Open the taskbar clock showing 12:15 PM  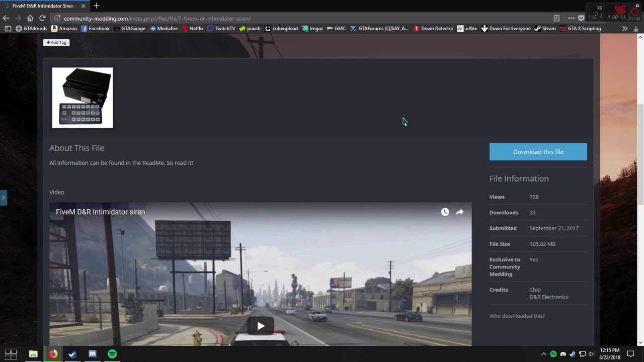click(x=609, y=354)
